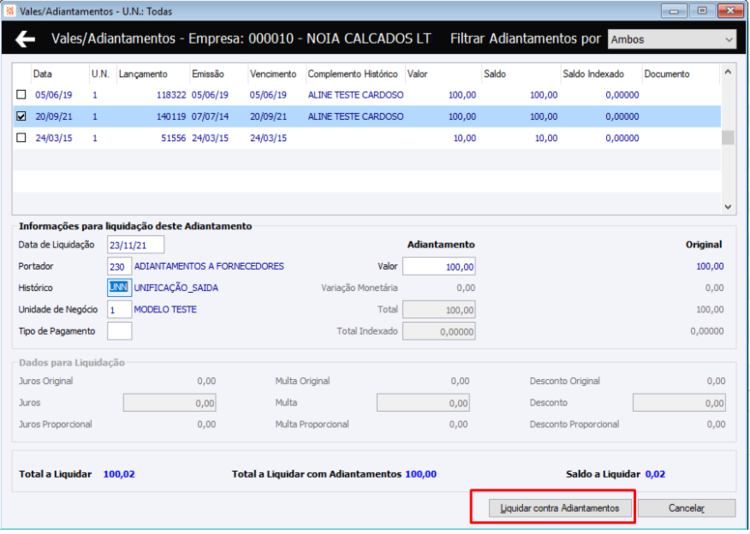Image resolution: width=750 pixels, height=534 pixels.
Task: Click the Complemento Histórico column header
Action: [x=353, y=74]
